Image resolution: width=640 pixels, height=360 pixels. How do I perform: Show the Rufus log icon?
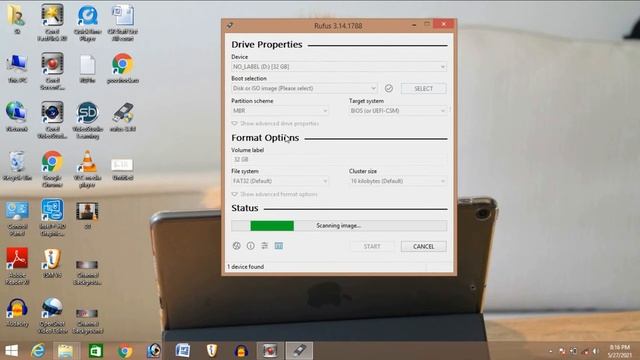pyautogui.click(x=279, y=246)
